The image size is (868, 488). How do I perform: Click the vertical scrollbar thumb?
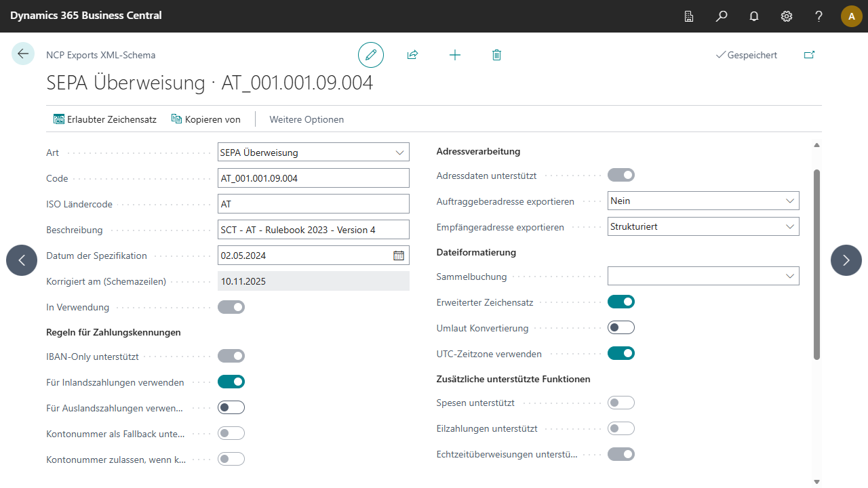[x=816, y=264]
